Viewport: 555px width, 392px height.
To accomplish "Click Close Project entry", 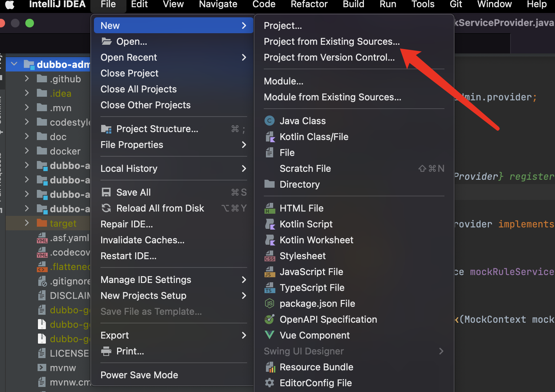I will pos(129,73).
